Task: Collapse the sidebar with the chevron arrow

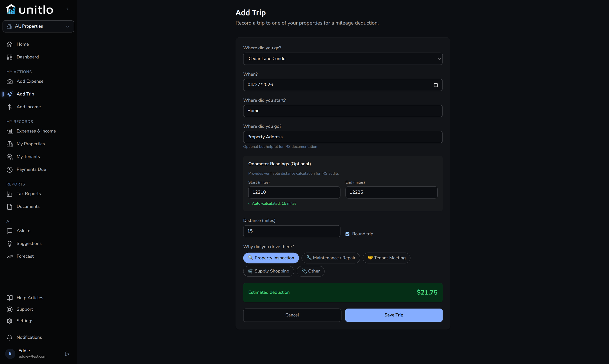Action: (67, 9)
